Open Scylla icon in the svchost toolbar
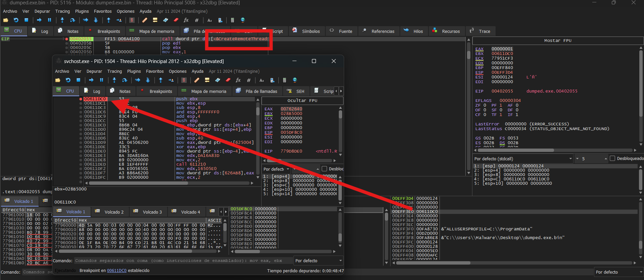The image size is (644, 280). [184, 80]
